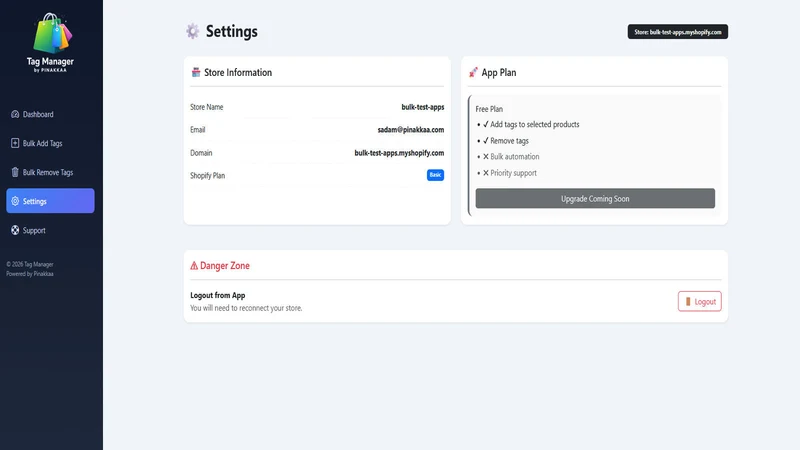The image size is (800, 450).
Task: Open the Support page
Action: pos(50,230)
